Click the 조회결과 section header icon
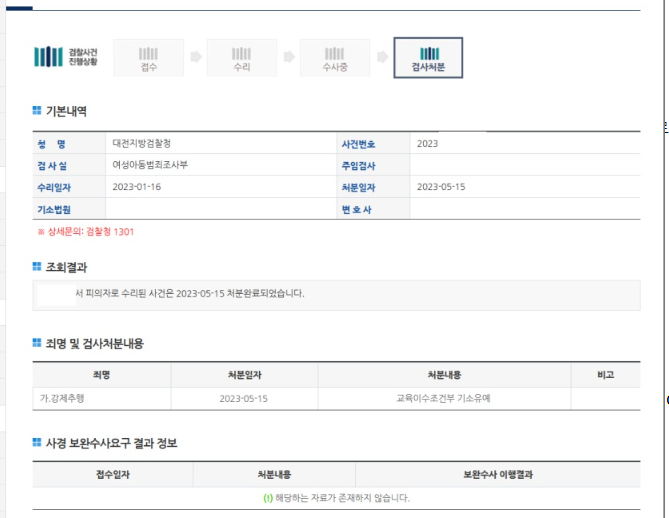 37,267
